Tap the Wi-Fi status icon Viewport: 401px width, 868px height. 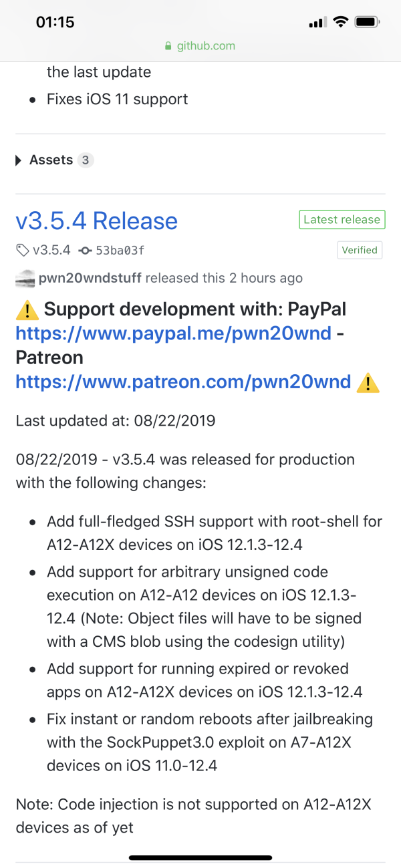point(341,22)
